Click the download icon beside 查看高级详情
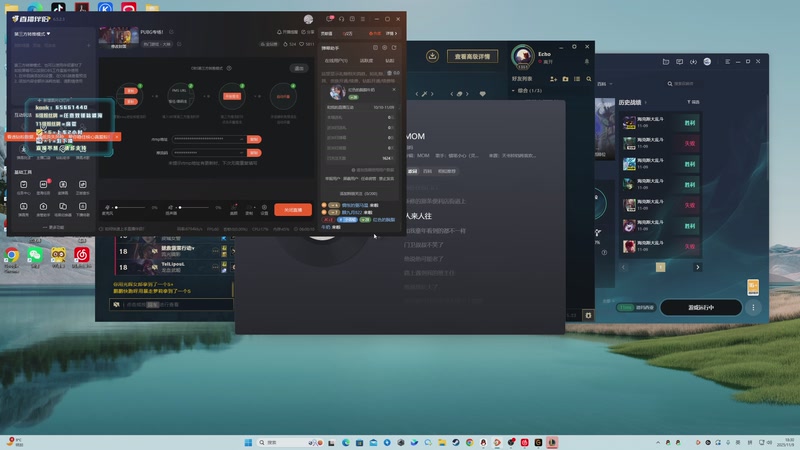This screenshot has height=450, width=800. pyautogui.click(x=432, y=56)
